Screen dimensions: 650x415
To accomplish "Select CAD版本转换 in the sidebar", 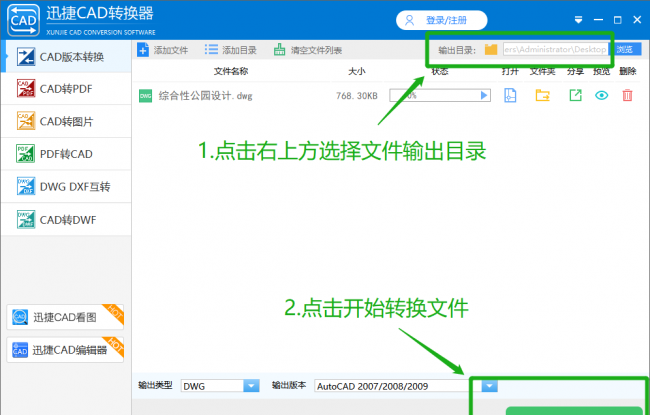I will (x=66, y=57).
